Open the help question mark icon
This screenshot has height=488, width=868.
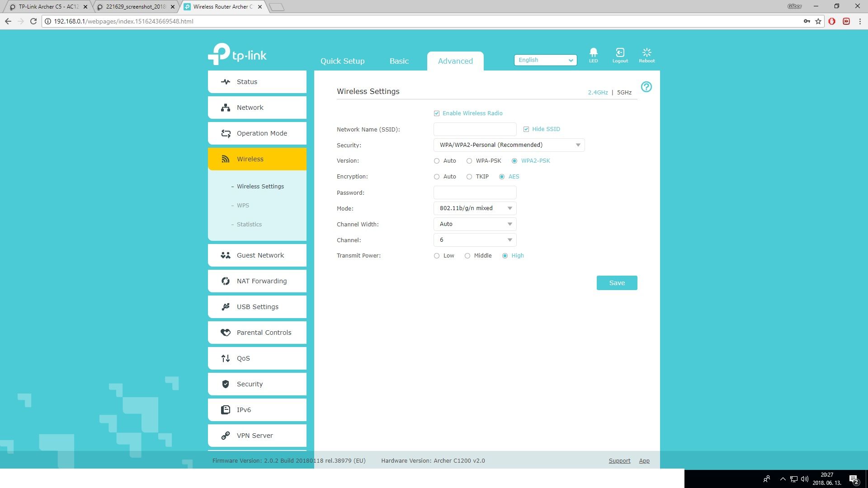646,87
